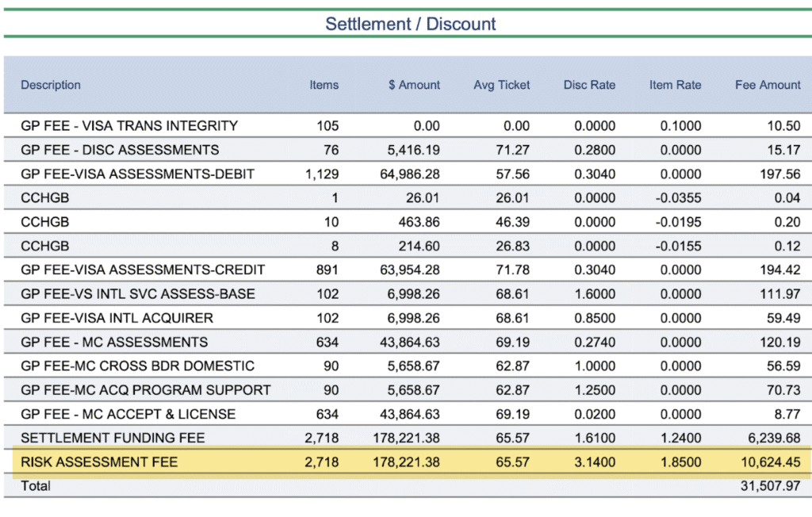Click the 891 items value
The height and width of the screenshot is (517, 812).
327,270
